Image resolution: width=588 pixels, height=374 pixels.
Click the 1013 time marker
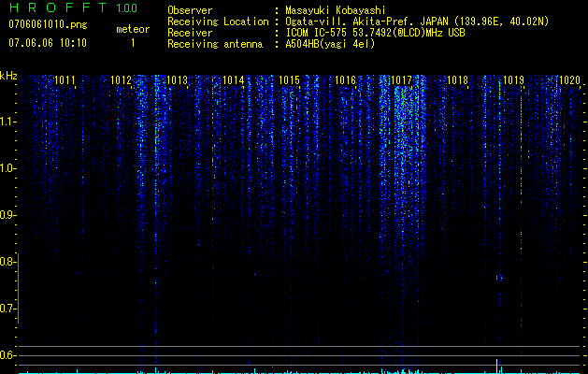tap(177, 80)
